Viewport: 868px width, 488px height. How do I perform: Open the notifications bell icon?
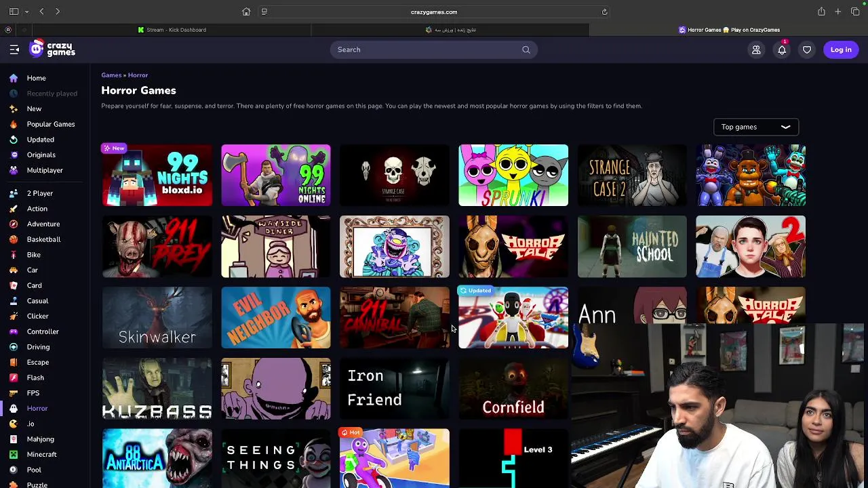tap(782, 49)
